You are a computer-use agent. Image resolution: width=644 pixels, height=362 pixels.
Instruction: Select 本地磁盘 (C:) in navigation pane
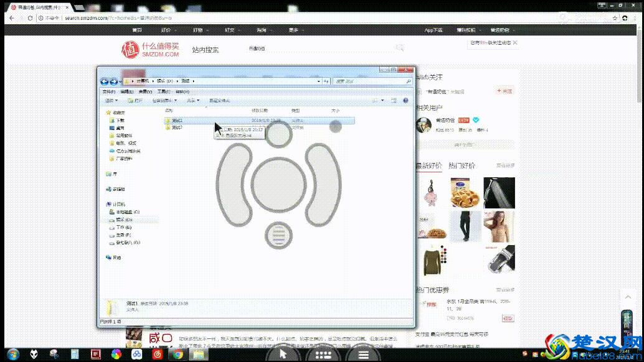tap(127, 212)
